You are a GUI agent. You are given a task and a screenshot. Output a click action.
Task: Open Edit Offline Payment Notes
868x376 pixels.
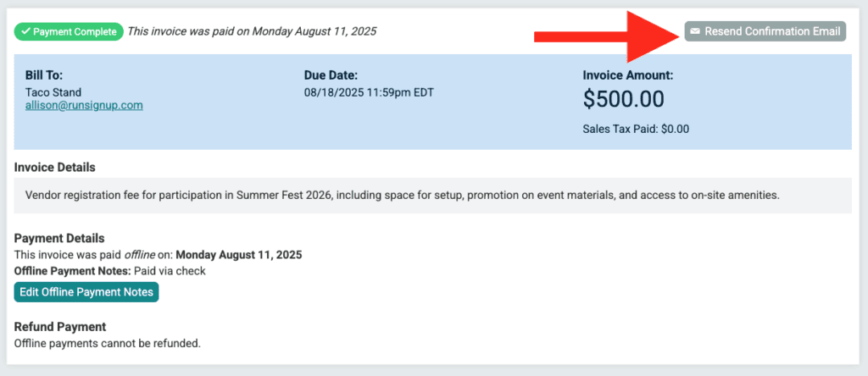86,292
